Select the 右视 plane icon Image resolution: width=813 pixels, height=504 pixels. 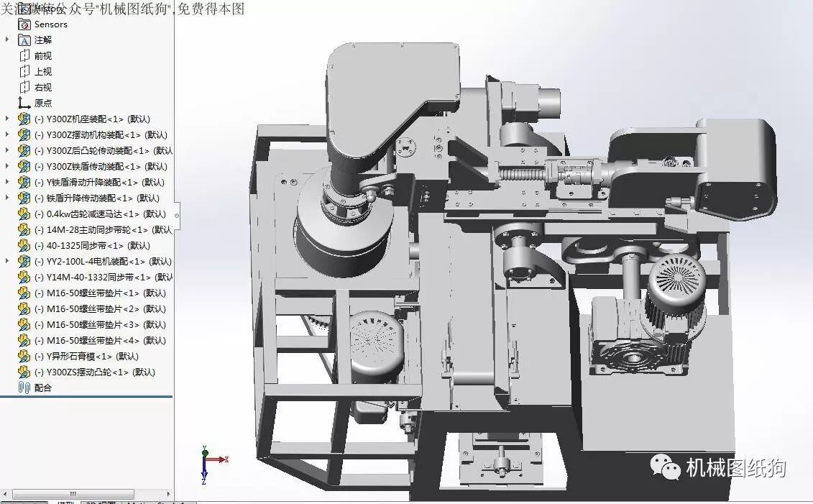click(24, 87)
